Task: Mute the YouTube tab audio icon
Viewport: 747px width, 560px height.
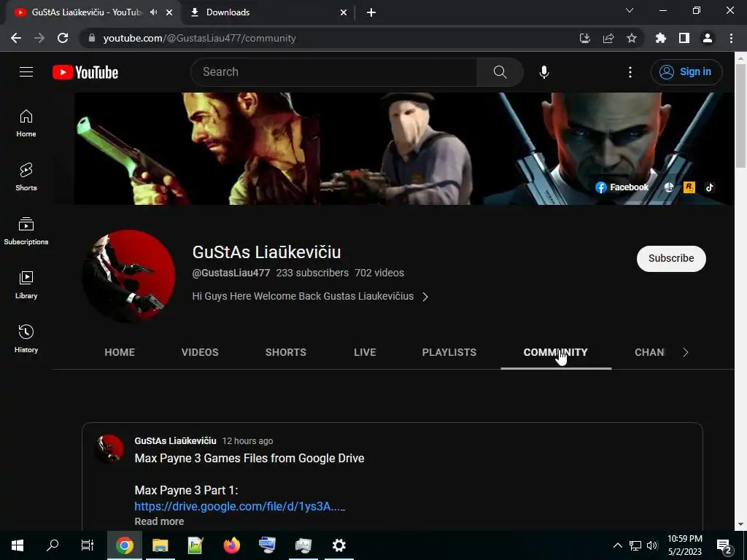Action: pos(153,12)
